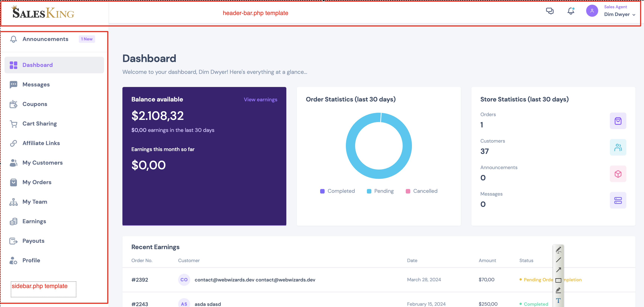Expand the Dim Dwyer account dropdown

[x=620, y=14]
